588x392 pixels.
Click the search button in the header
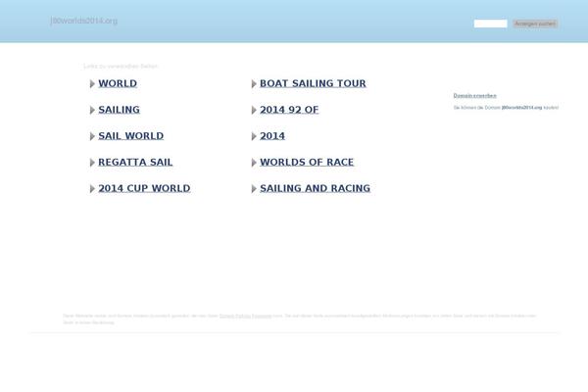[535, 24]
